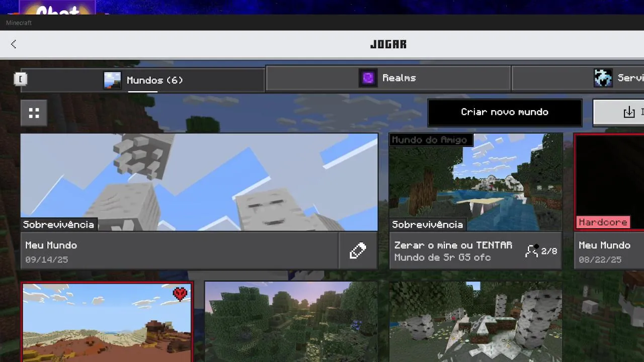Join Zerar o mine ou TENTAR world

click(x=475, y=250)
